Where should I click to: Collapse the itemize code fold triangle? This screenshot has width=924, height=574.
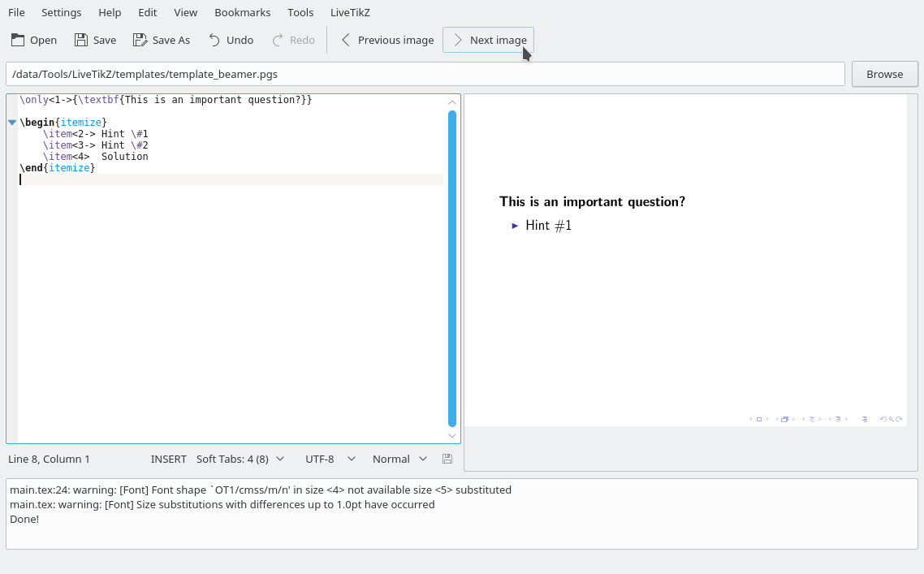coord(11,122)
